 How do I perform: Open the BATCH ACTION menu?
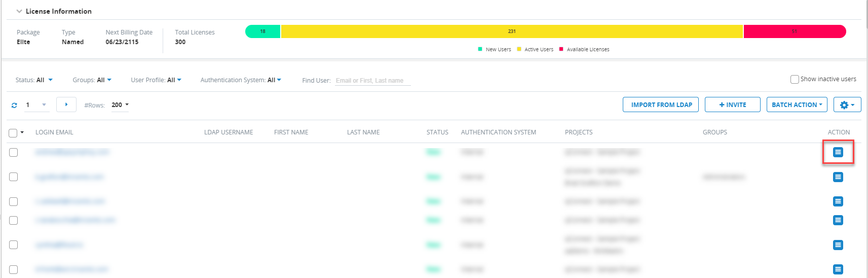(797, 105)
